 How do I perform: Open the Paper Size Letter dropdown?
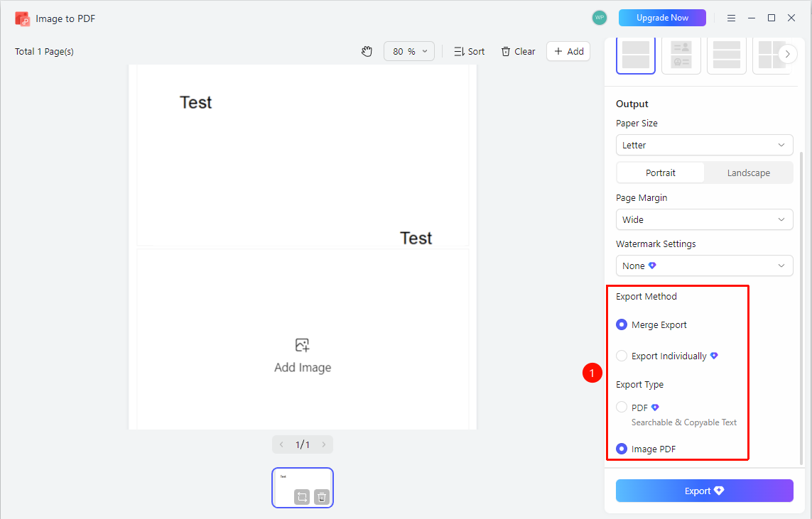[x=704, y=145]
